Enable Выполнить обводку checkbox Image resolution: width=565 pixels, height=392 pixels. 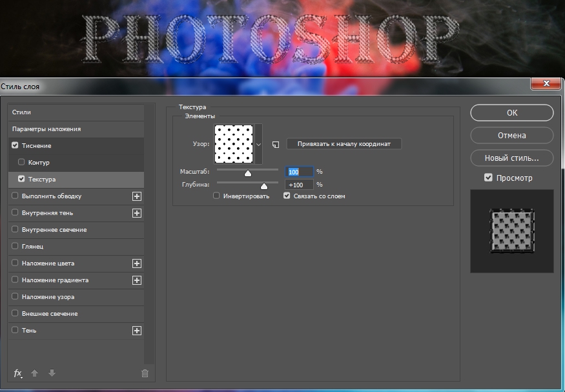point(15,195)
